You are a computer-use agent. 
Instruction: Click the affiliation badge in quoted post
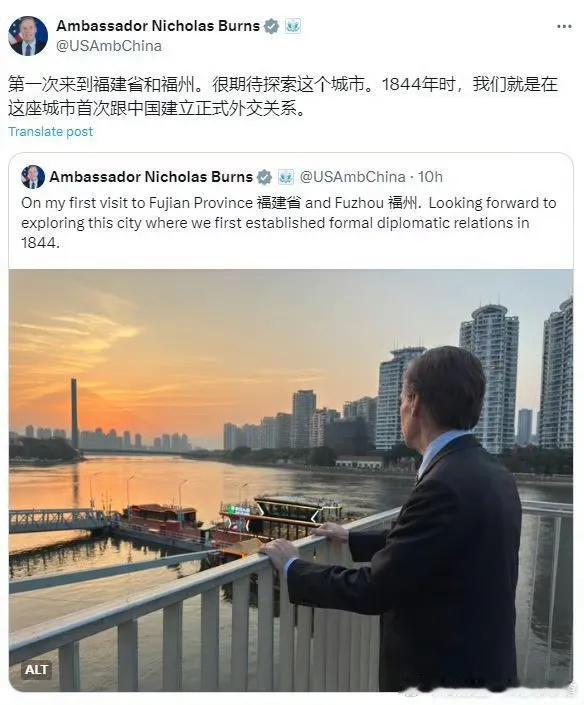coord(285,177)
